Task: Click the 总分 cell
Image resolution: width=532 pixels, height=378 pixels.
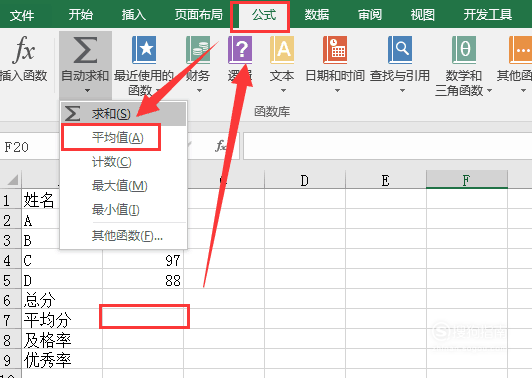Action: tap(62, 300)
